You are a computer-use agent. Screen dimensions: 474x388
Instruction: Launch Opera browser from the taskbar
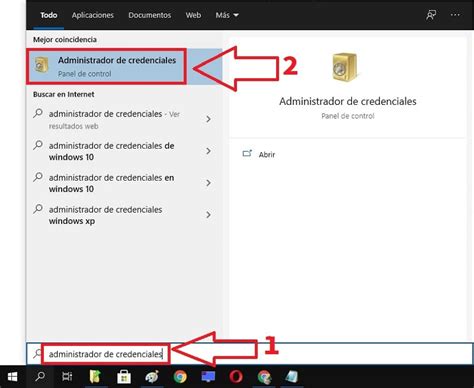point(236,377)
